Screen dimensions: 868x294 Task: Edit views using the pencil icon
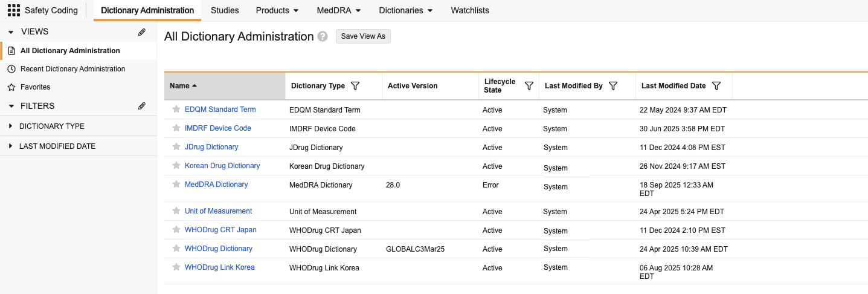(142, 32)
